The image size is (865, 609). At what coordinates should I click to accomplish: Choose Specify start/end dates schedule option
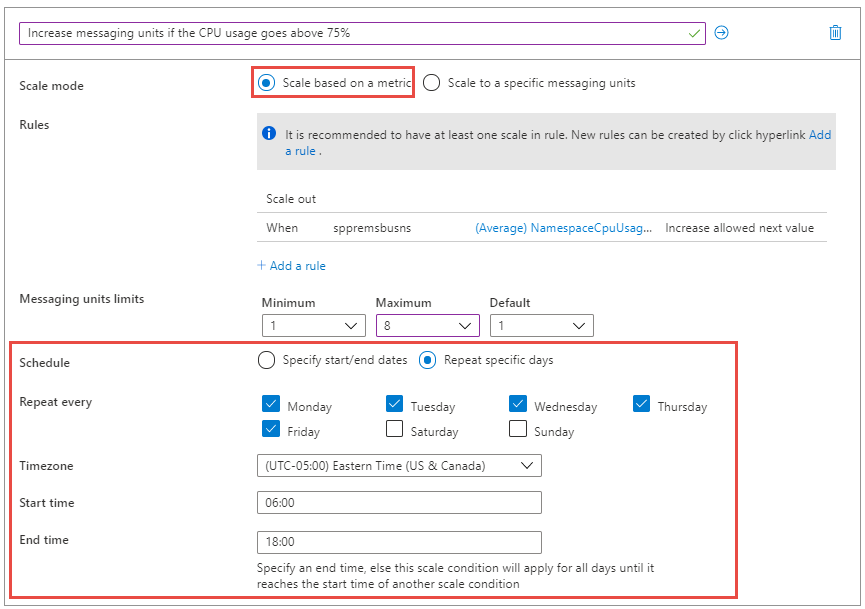266,360
